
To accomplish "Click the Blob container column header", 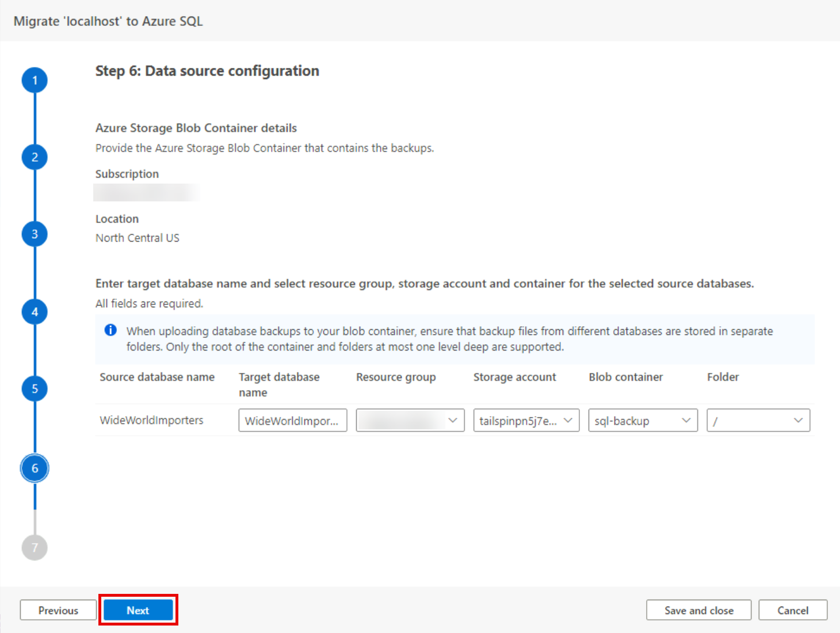I will pyautogui.click(x=625, y=377).
